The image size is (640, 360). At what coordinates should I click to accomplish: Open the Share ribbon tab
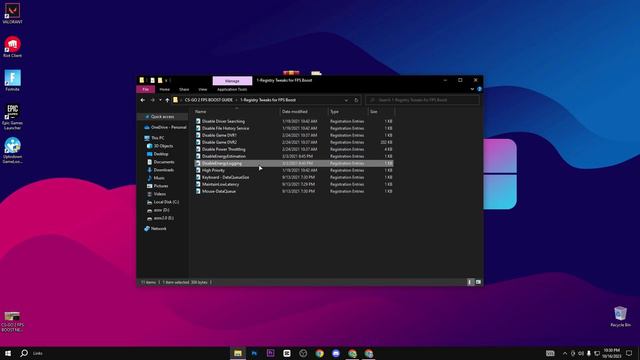184,89
